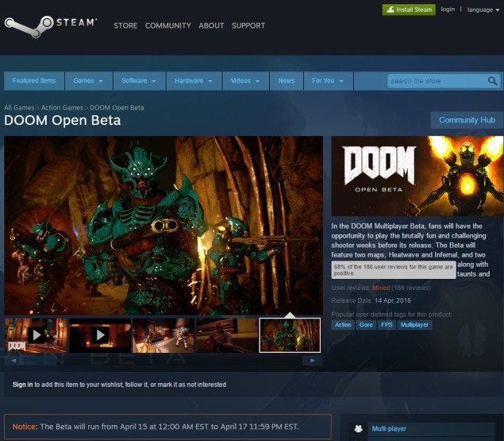Click the login link
This screenshot has width=504, height=441.
(448, 10)
